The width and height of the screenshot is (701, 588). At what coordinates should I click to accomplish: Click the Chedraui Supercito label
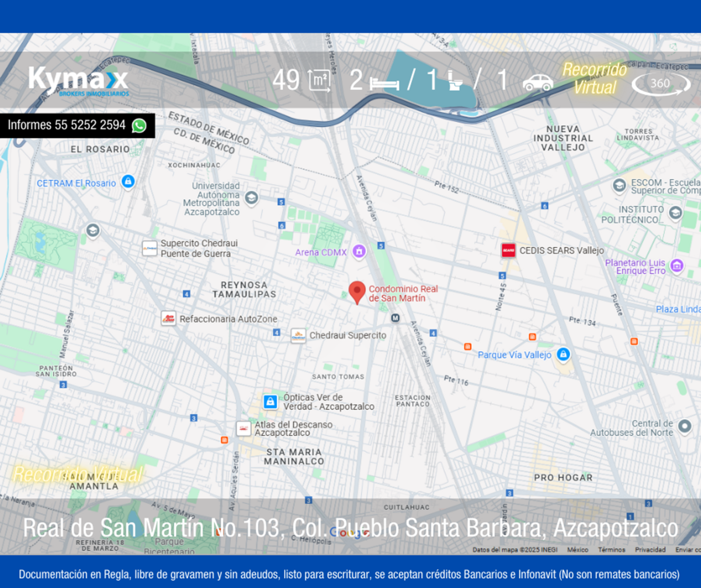[348, 335]
